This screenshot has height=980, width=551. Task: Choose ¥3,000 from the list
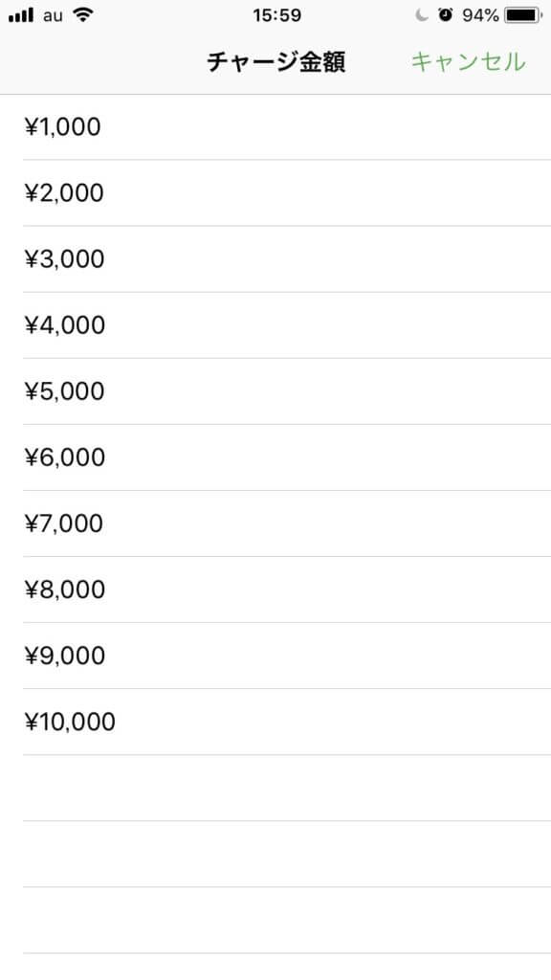click(275, 258)
